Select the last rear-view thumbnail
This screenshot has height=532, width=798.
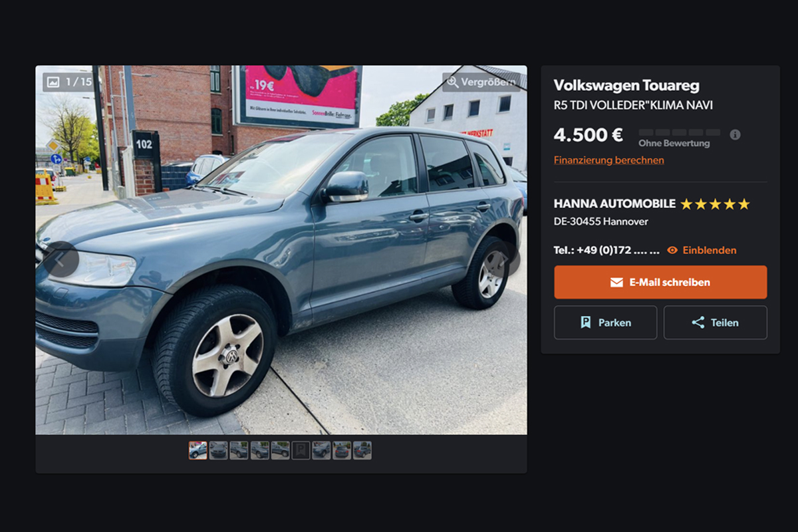(362, 450)
